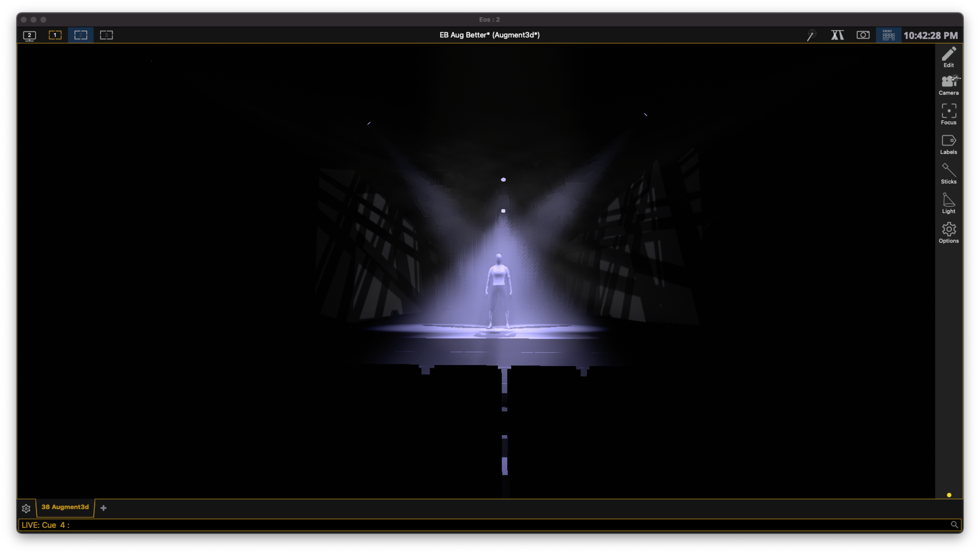
Task: Add a new tab with plus button
Action: click(x=103, y=508)
